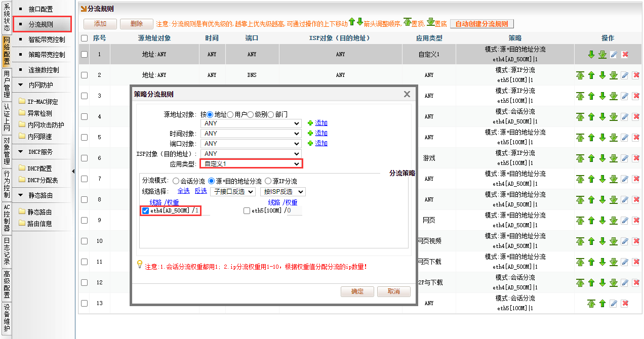Uncheck the eth4[AD_500M] line checkbox
The image size is (644, 339).
[x=146, y=210]
